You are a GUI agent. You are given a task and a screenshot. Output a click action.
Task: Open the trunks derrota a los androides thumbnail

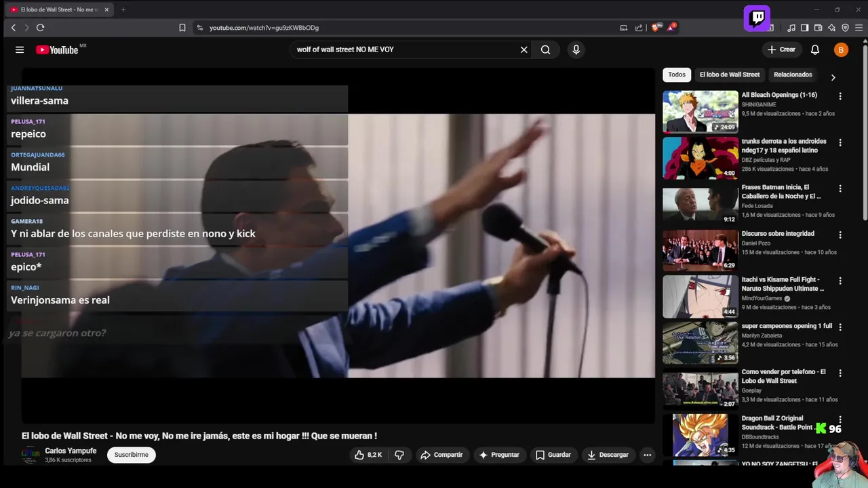pyautogui.click(x=701, y=157)
